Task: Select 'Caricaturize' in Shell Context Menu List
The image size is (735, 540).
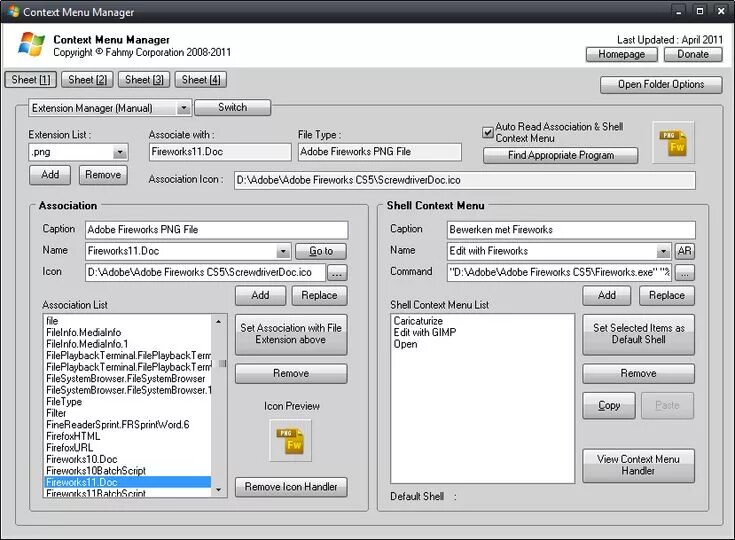Action: pyautogui.click(x=418, y=321)
